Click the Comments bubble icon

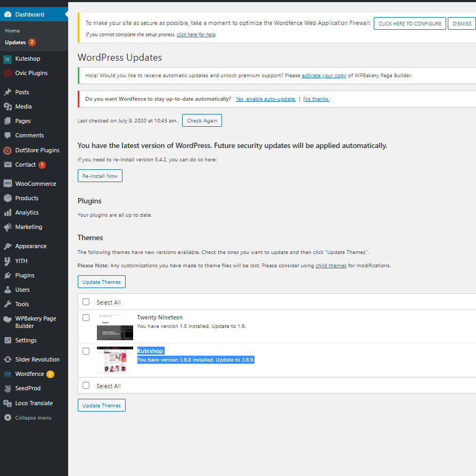tap(7, 135)
